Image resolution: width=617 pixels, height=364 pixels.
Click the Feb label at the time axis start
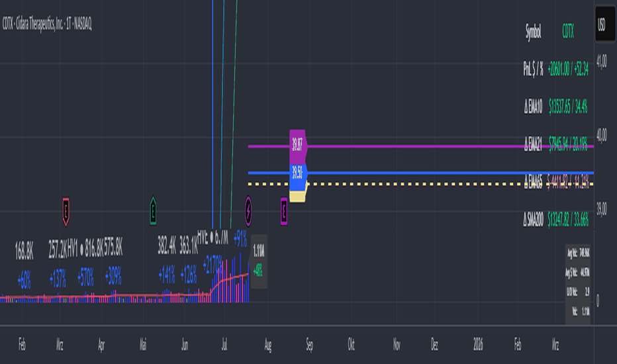[22, 345]
